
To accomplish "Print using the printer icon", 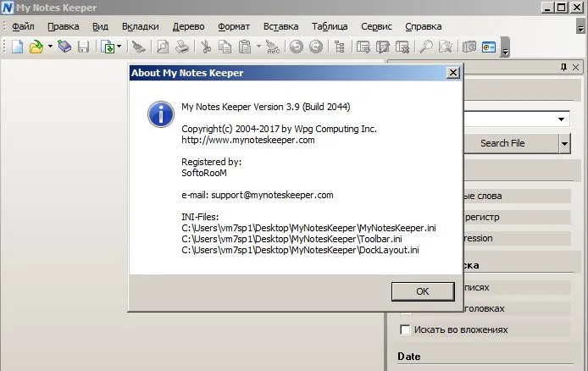I will (x=182, y=47).
